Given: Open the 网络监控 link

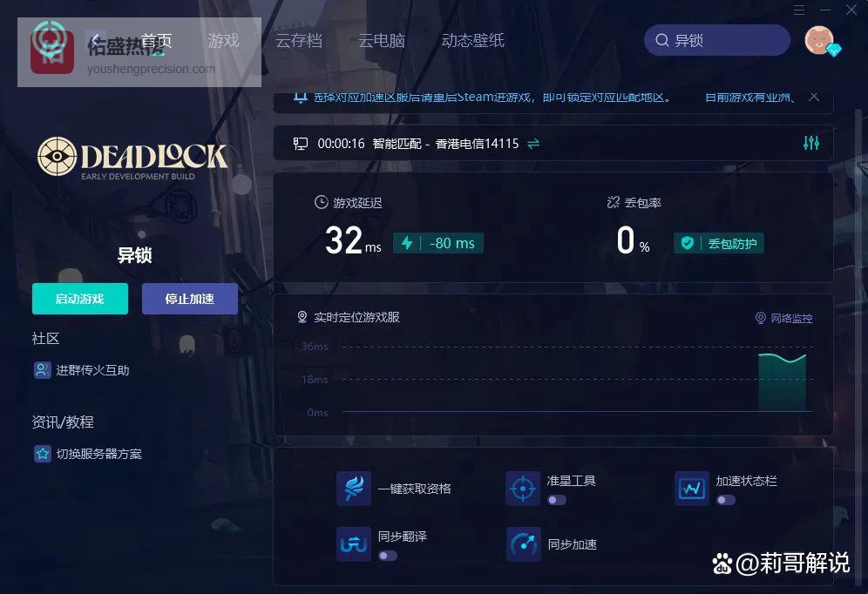Looking at the screenshot, I should [784, 318].
